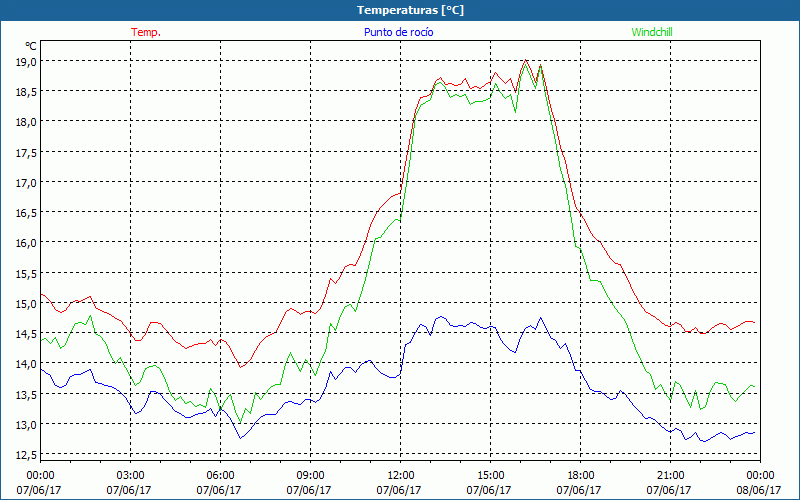The height and width of the screenshot is (500, 800).
Task: Click the 17,0 y-axis label
Action: [26, 182]
